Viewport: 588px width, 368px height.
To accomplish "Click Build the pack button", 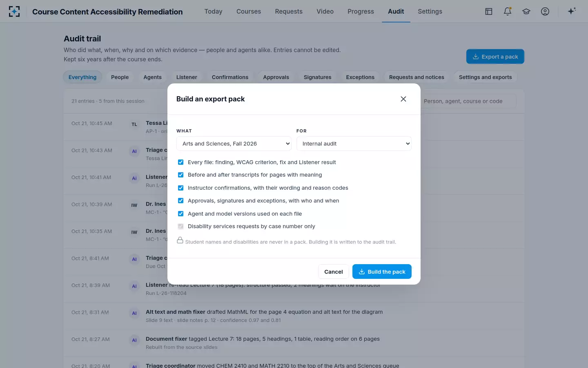I will (382, 272).
